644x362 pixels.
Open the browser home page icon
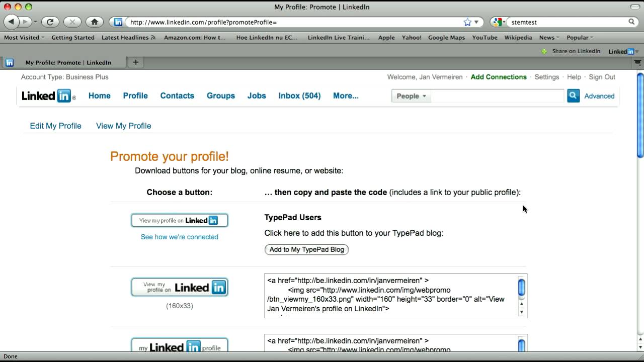pos(95,22)
